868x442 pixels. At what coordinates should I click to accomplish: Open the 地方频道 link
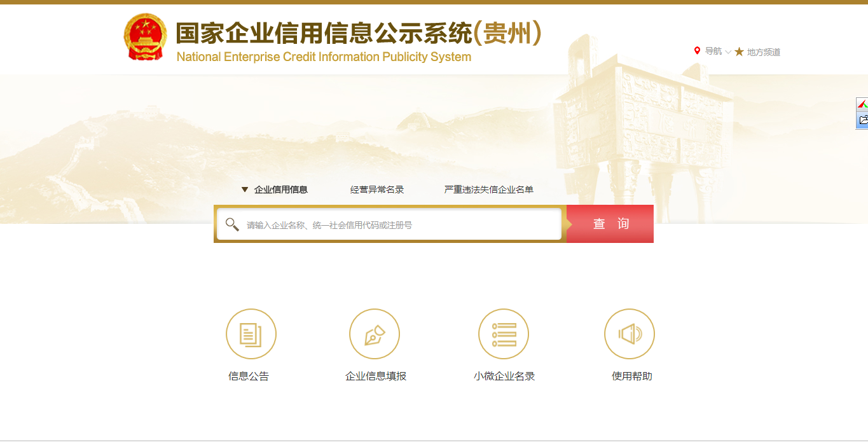tap(763, 52)
